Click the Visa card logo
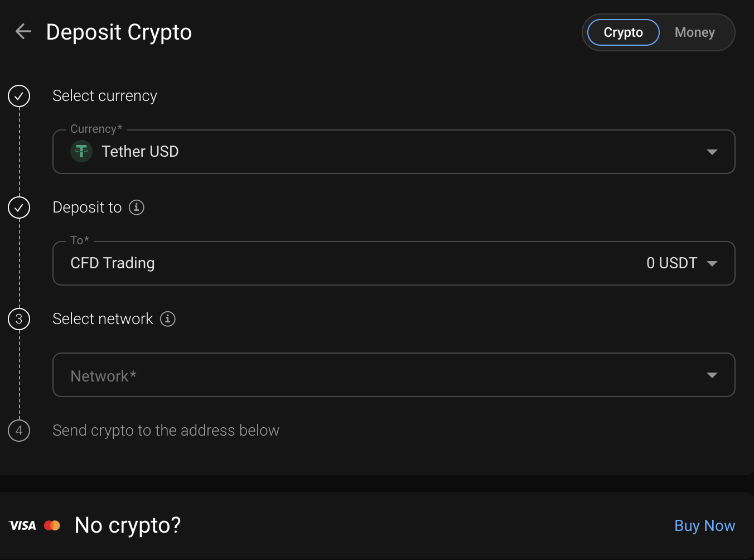 23,525
